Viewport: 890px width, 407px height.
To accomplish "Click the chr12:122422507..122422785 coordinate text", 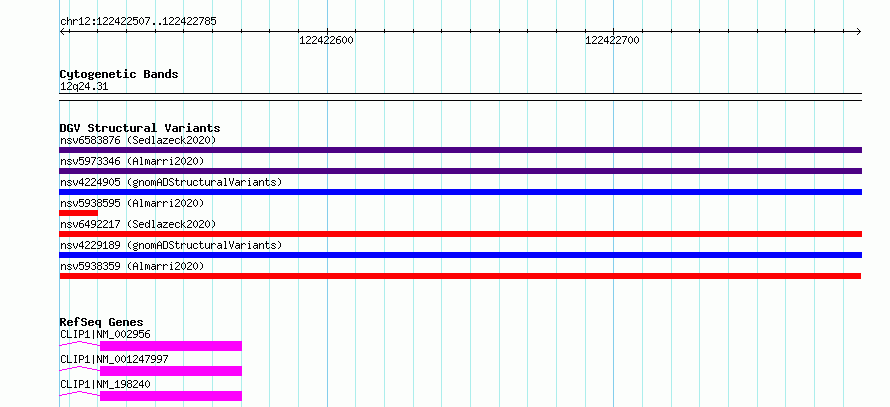I will point(138,22).
